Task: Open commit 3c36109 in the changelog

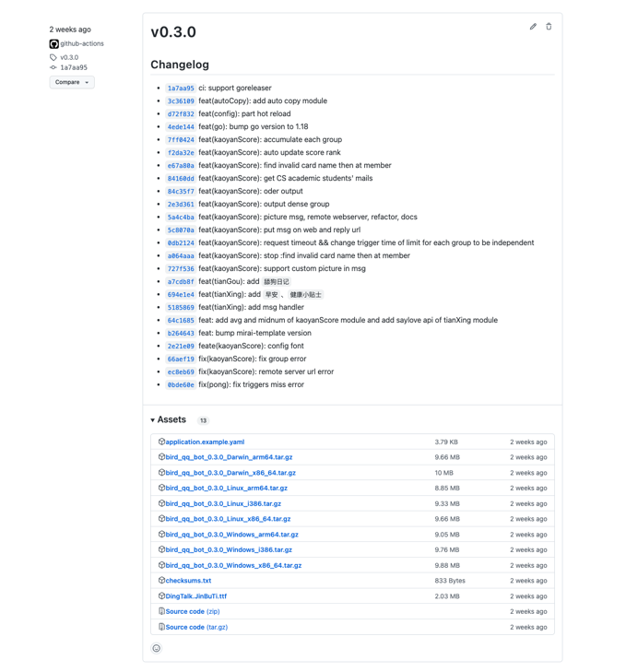Action: [181, 101]
